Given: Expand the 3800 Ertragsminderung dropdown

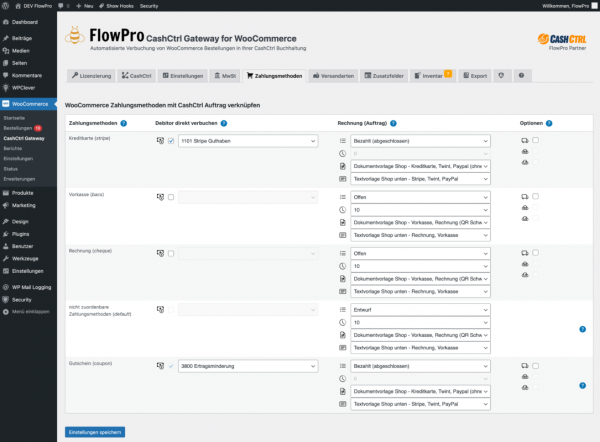Looking at the screenshot, I should 246,366.
